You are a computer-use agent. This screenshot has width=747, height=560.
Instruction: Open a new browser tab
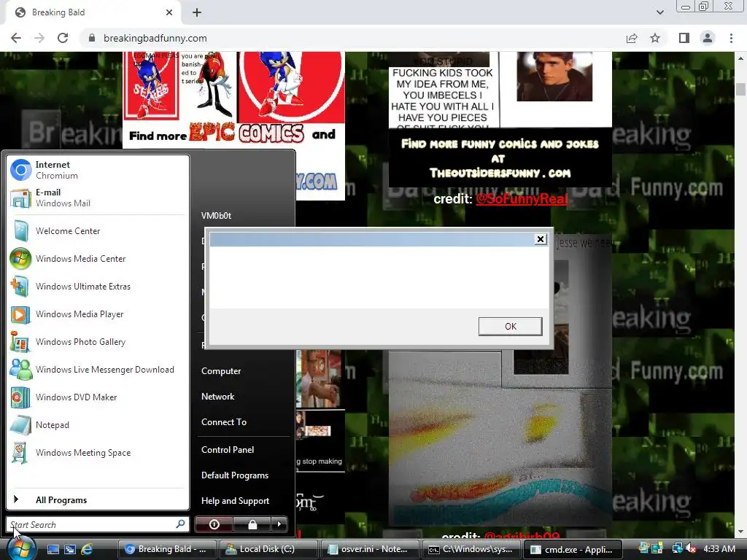197,13
